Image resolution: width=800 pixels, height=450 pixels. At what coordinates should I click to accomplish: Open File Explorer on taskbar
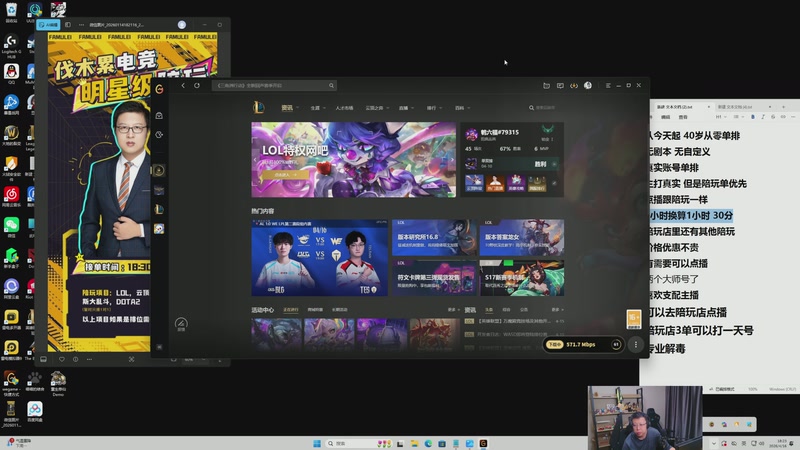click(414, 443)
